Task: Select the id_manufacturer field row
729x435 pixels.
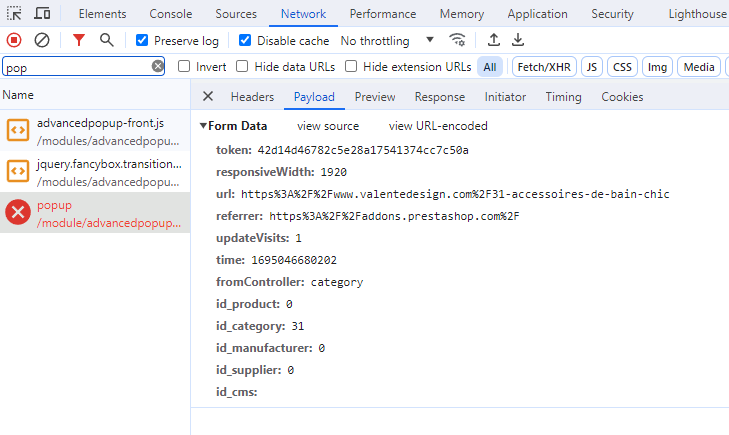Action: click(270, 348)
